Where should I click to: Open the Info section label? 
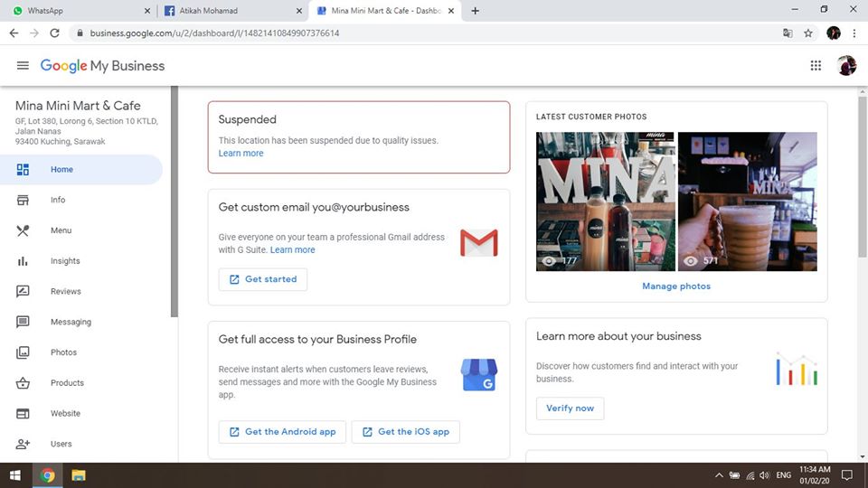click(x=58, y=200)
